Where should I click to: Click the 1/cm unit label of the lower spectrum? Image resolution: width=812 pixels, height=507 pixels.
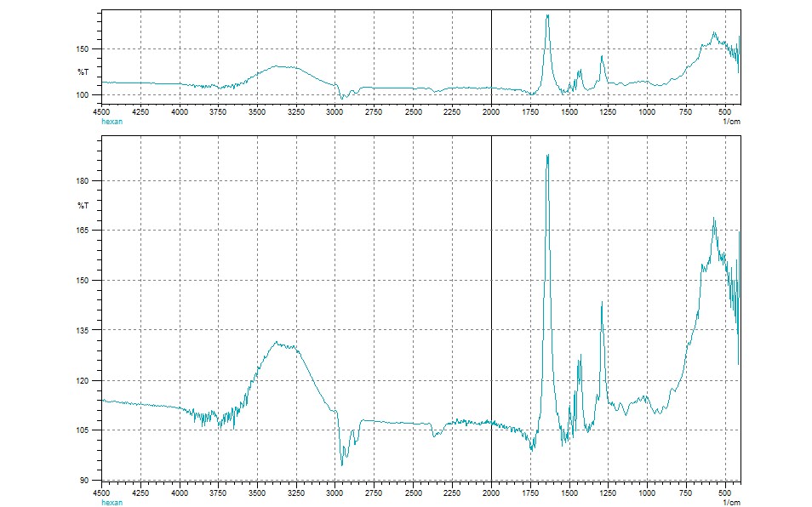click(x=731, y=503)
